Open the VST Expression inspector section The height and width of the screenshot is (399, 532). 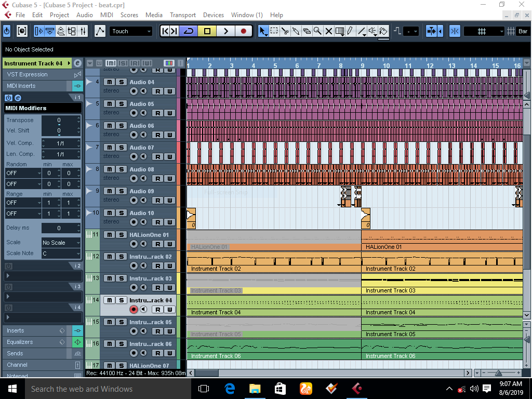pyautogui.click(x=43, y=74)
